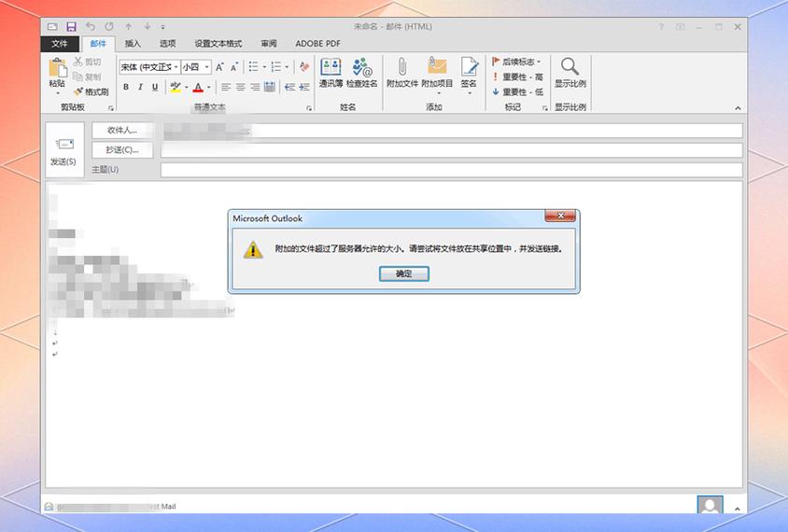Toggle underline formatting
Image resolution: width=788 pixels, height=532 pixels.
pyautogui.click(x=155, y=88)
